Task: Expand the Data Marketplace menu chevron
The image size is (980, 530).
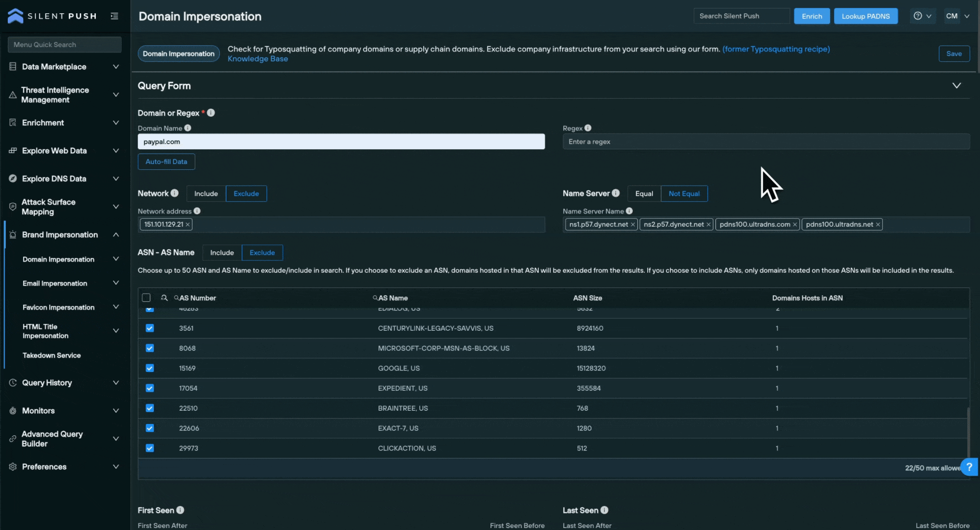Action: click(x=116, y=67)
